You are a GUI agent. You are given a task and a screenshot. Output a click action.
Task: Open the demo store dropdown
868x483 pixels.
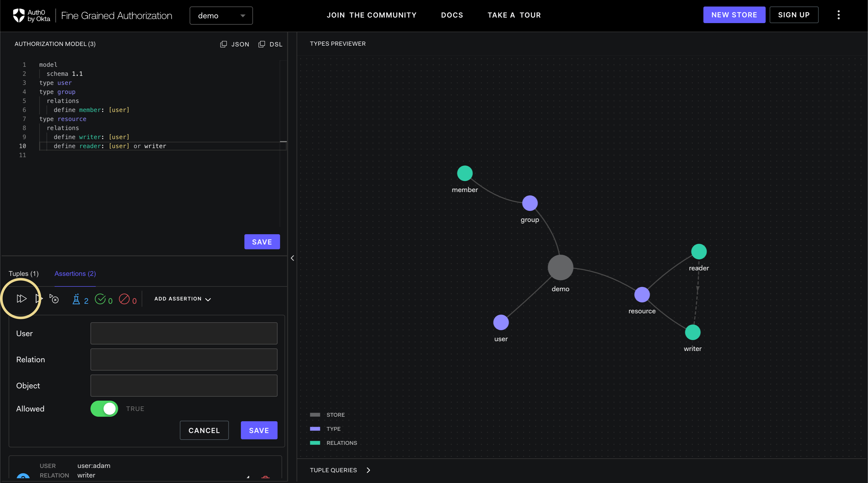(221, 16)
